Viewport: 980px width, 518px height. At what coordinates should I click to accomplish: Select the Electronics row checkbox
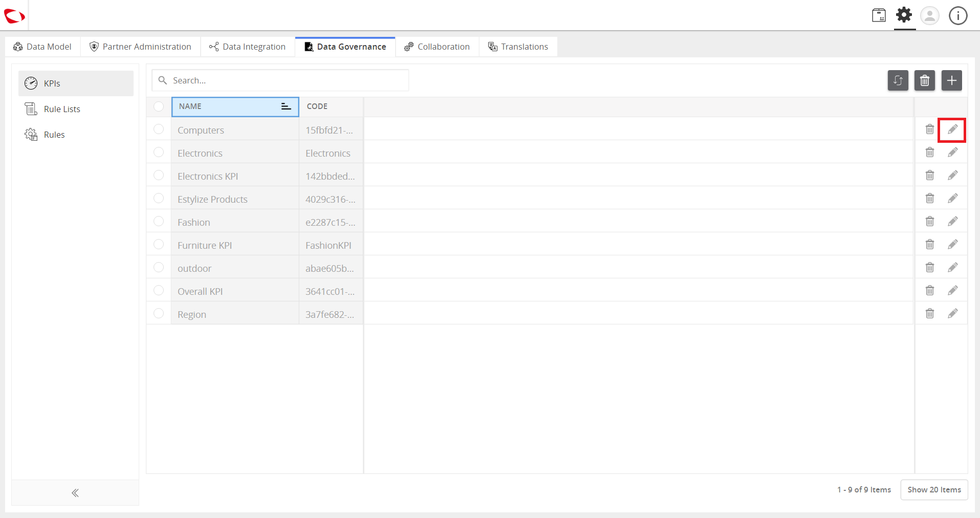159,152
